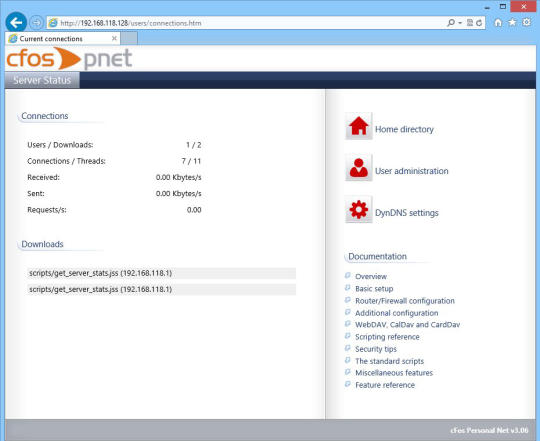Click the Received rate 0.00 Kbytes/s
Screen dimensions: 540x441
click(x=178, y=177)
